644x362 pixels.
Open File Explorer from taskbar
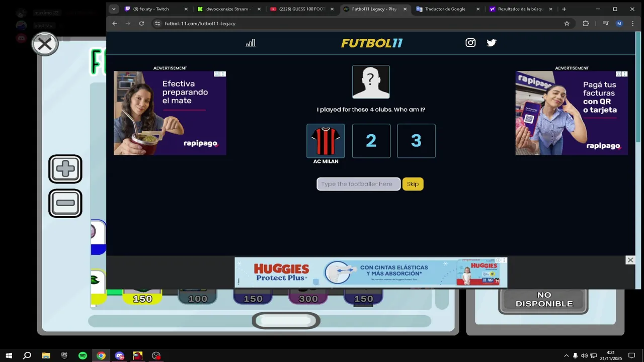click(46, 355)
